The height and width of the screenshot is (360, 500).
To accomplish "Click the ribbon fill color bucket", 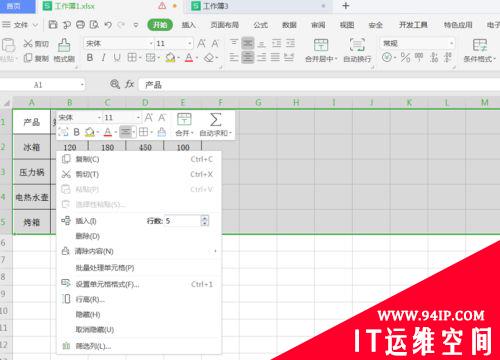I will click(170, 58).
